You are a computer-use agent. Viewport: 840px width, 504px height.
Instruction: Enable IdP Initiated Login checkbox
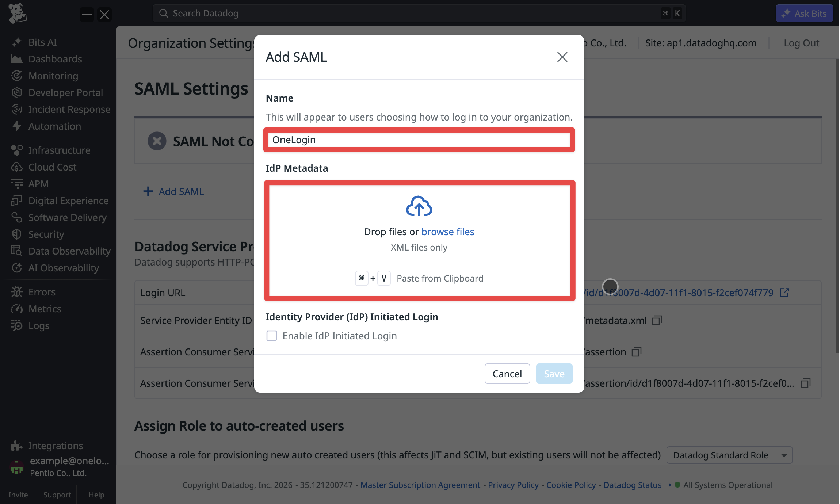point(272,336)
